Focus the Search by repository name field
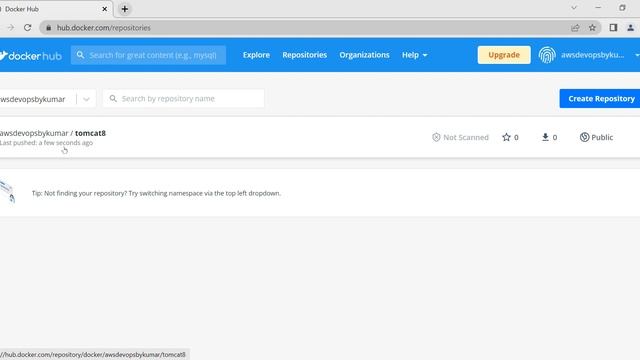 click(183, 98)
